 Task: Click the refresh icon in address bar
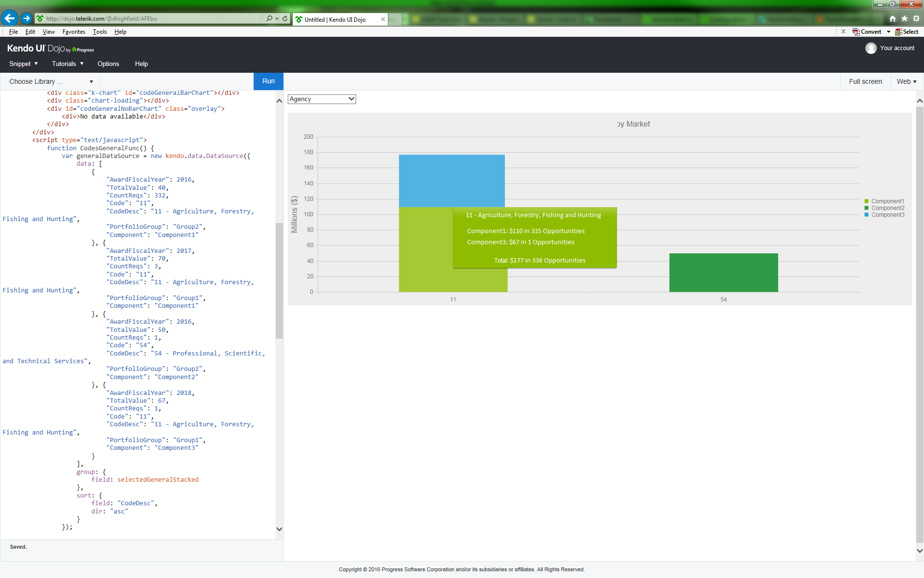(285, 18)
